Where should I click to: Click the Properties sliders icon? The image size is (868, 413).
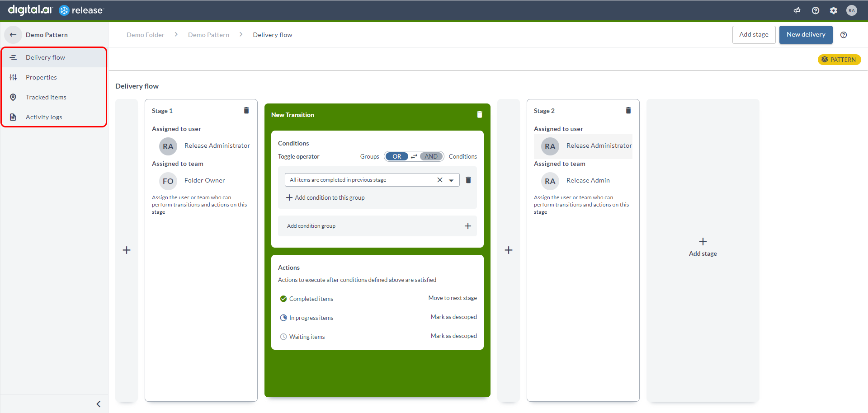(13, 77)
